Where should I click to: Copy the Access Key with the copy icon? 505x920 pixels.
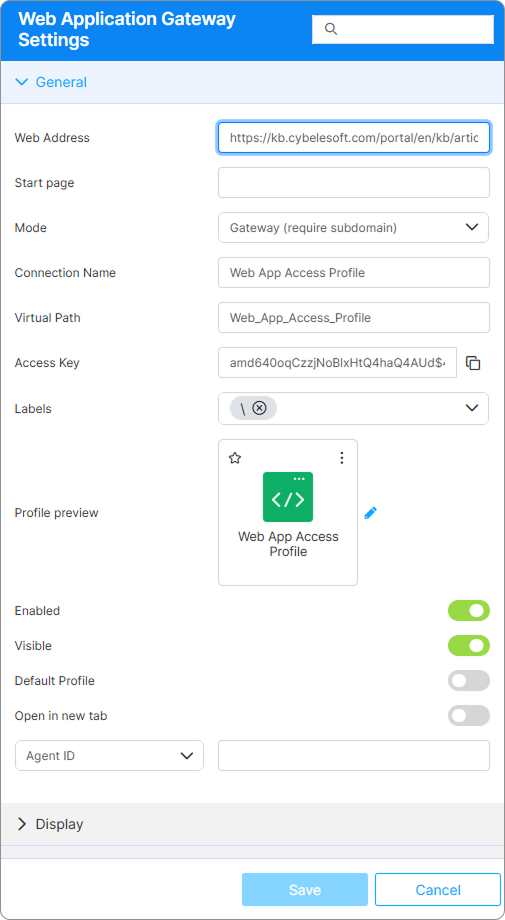click(x=473, y=363)
